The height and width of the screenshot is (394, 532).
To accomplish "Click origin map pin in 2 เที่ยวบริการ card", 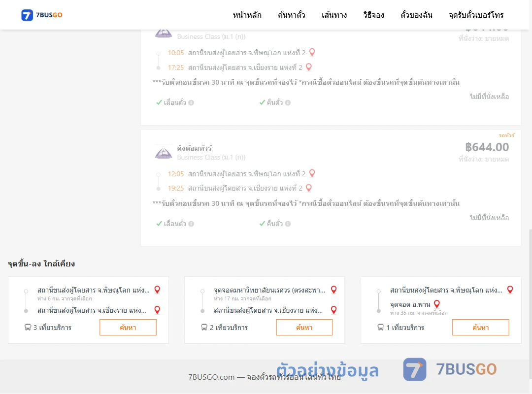I will 334,290.
